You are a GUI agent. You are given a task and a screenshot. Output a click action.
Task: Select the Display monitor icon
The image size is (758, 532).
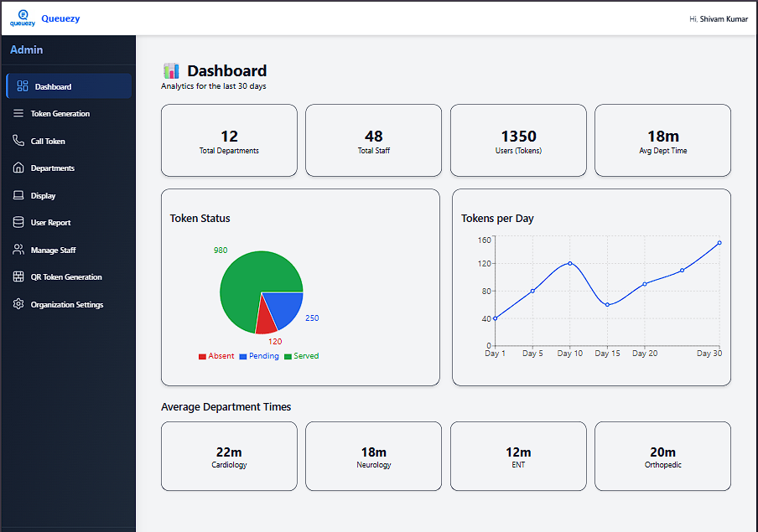[x=18, y=195]
